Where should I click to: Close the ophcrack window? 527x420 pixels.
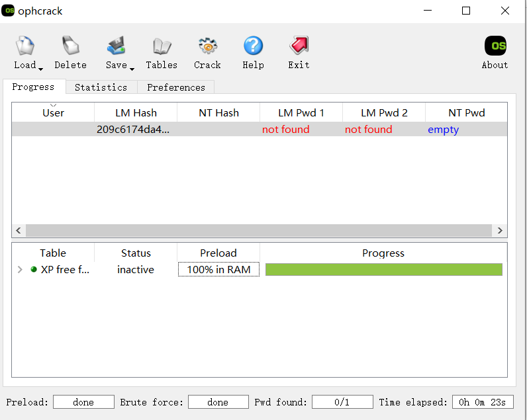coord(504,11)
